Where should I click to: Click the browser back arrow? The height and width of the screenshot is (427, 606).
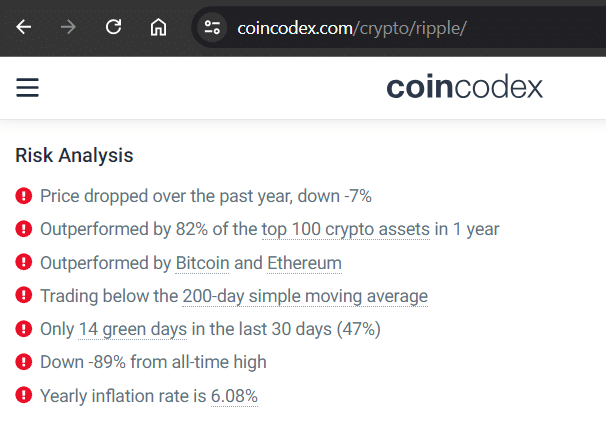point(24,27)
